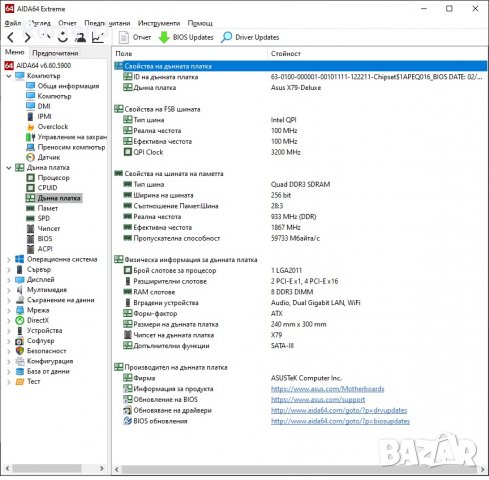This screenshot has width=489, height=480.
Task: Expand the Операционна система node
Action: tap(9, 260)
